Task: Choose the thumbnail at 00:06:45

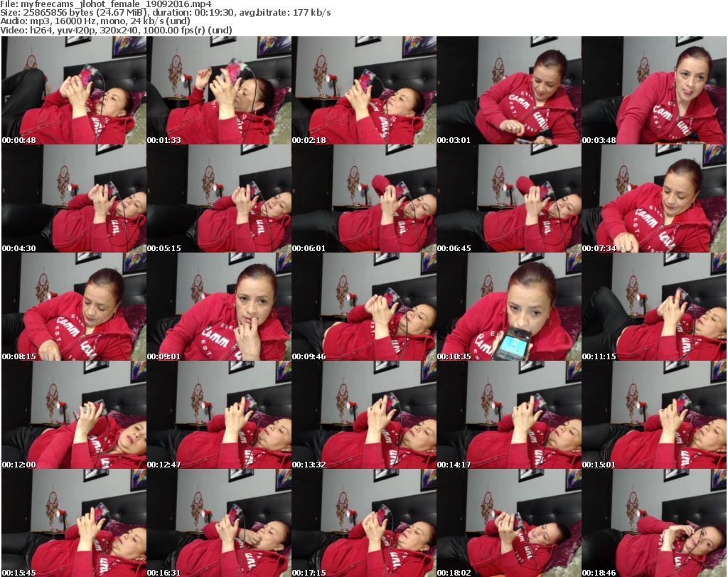Action: coord(509,198)
